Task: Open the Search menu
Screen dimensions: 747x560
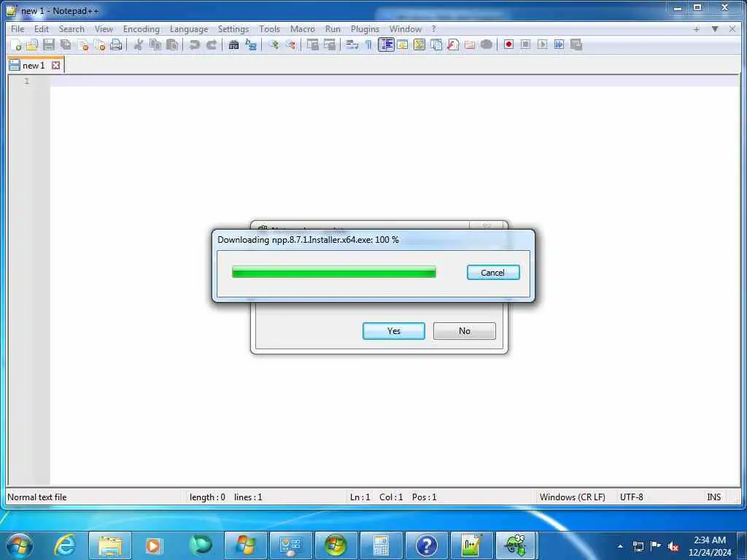Action: click(x=71, y=29)
